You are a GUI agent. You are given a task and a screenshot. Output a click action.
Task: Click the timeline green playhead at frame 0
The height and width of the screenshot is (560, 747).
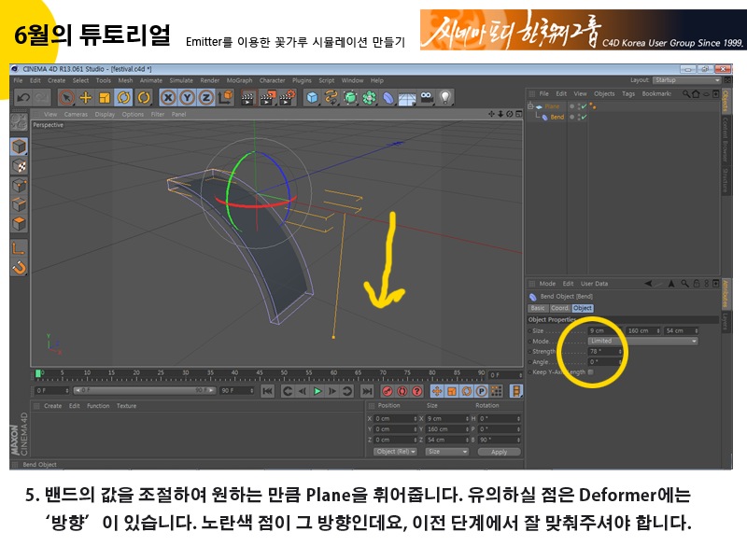click(x=37, y=374)
